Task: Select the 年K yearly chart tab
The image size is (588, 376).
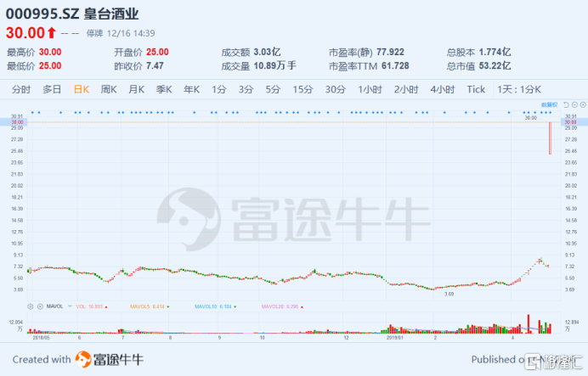Action: (x=192, y=89)
